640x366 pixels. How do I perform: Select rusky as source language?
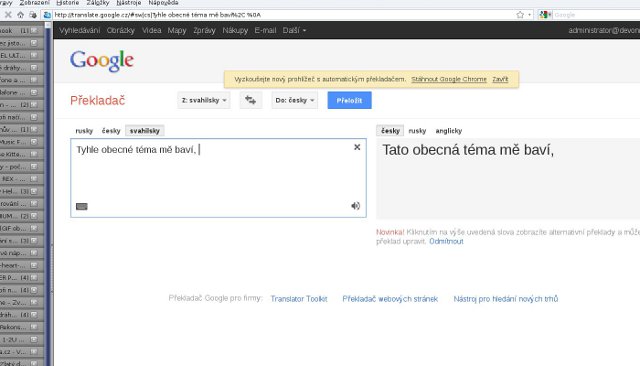(x=84, y=131)
